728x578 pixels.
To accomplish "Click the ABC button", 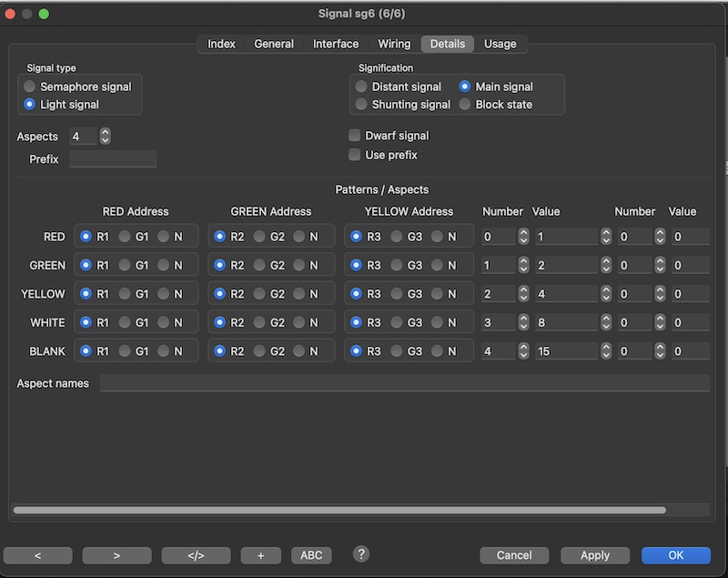I will pyautogui.click(x=311, y=555).
